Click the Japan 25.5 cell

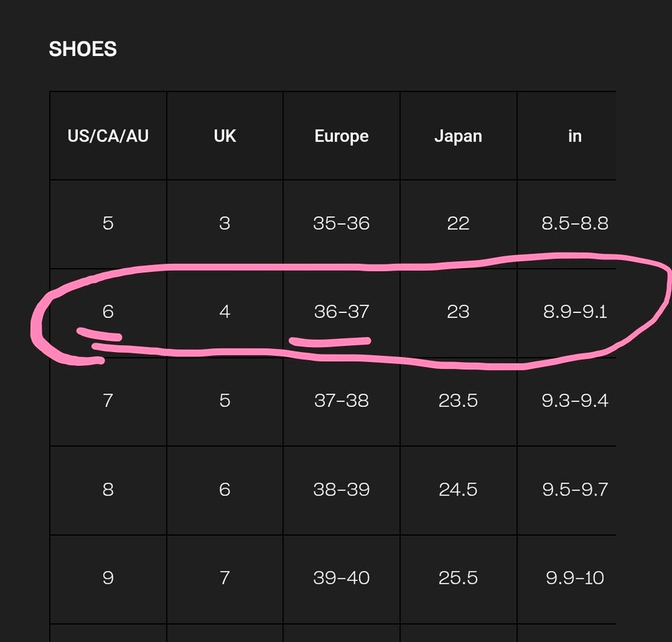pos(458,578)
